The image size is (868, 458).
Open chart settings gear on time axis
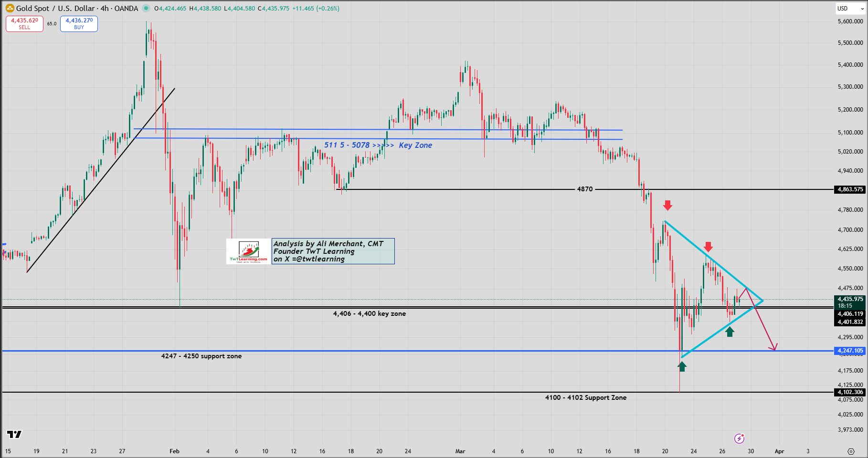851,451
